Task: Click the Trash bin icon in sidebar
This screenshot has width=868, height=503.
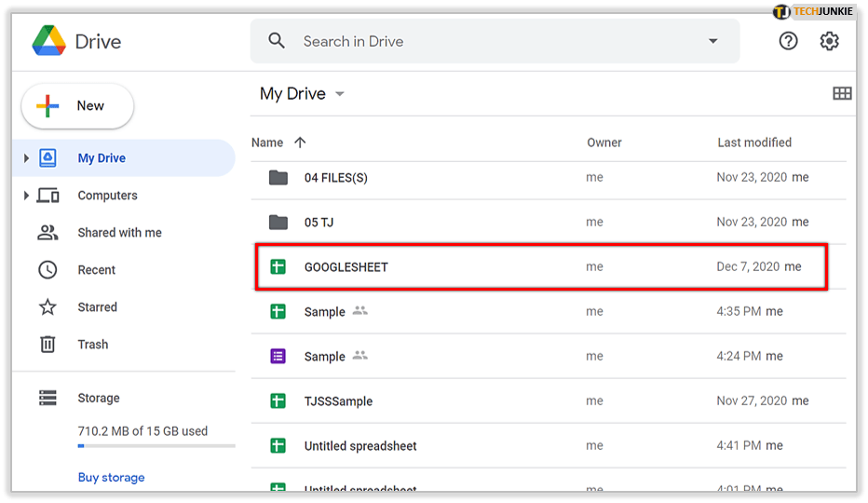Action: pyautogui.click(x=47, y=345)
